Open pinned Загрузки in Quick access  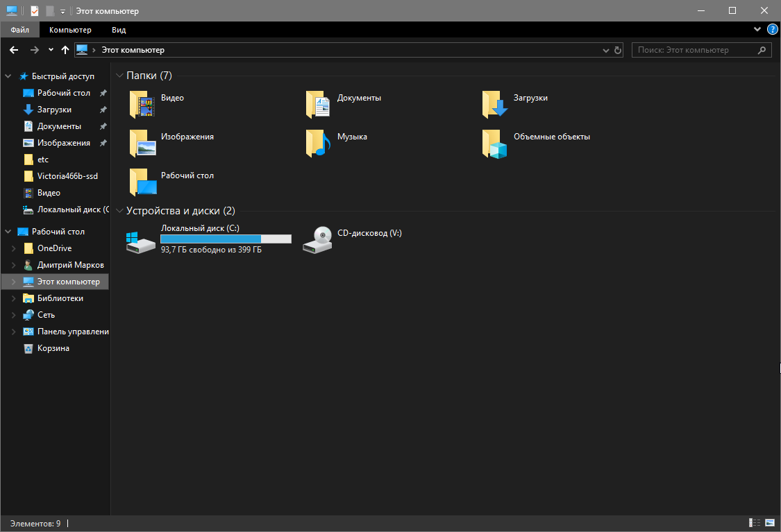pyautogui.click(x=54, y=110)
